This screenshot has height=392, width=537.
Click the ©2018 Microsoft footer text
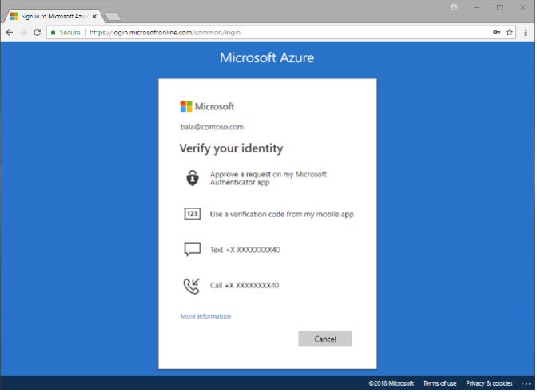tap(393, 385)
